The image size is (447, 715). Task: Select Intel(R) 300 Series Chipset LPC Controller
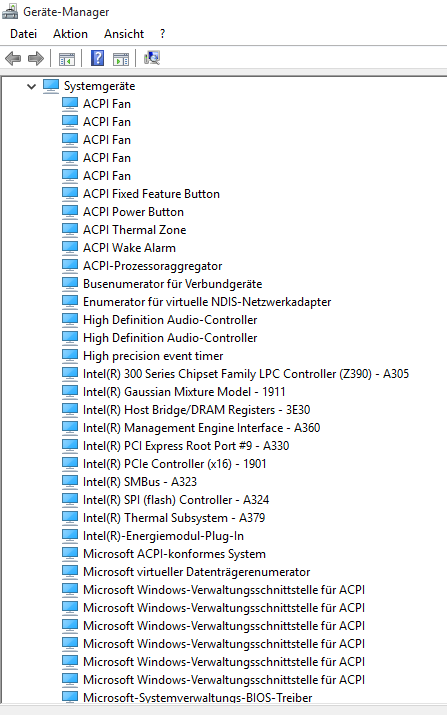[246, 374]
